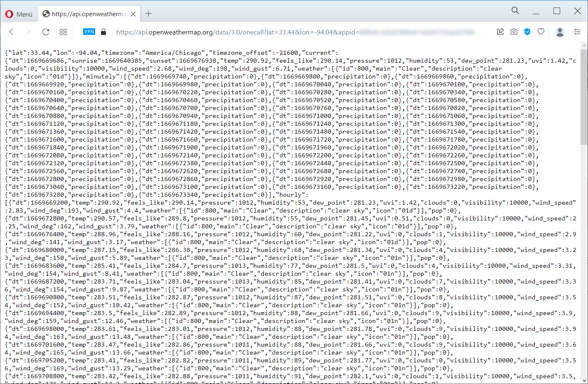Take a snapshot with the camera icon
The height and width of the screenshot is (384, 588).
click(514, 32)
